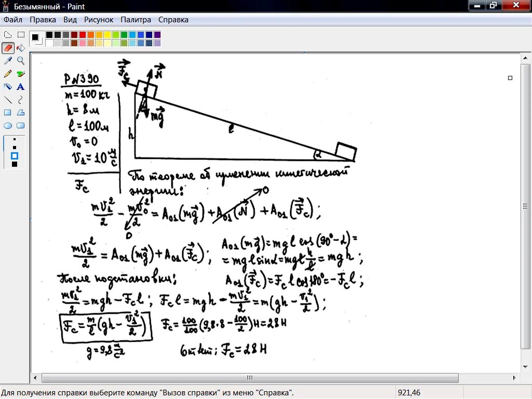
Task: Open the Рисунок menu
Action: click(99, 20)
